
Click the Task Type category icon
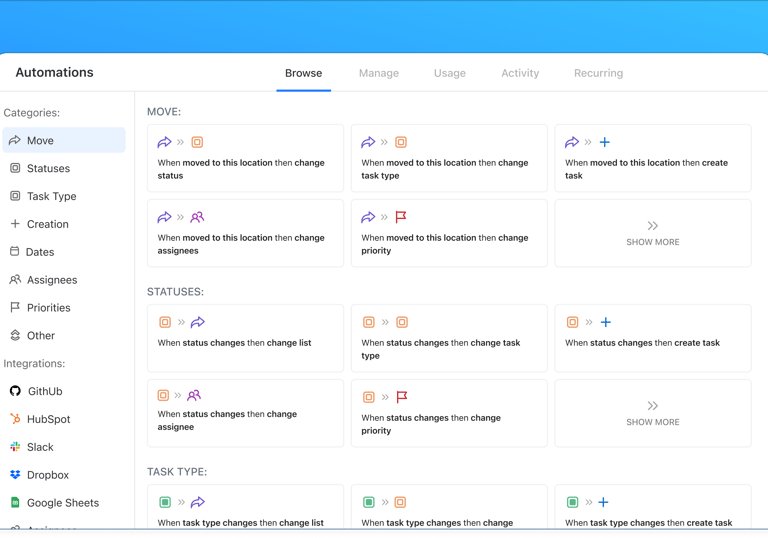click(x=15, y=196)
